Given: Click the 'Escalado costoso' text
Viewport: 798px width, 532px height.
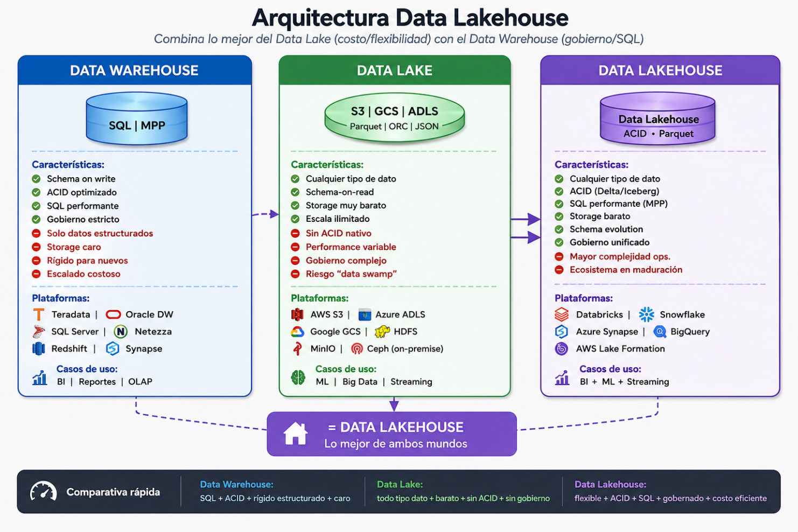Looking at the screenshot, I should [x=83, y=274].
